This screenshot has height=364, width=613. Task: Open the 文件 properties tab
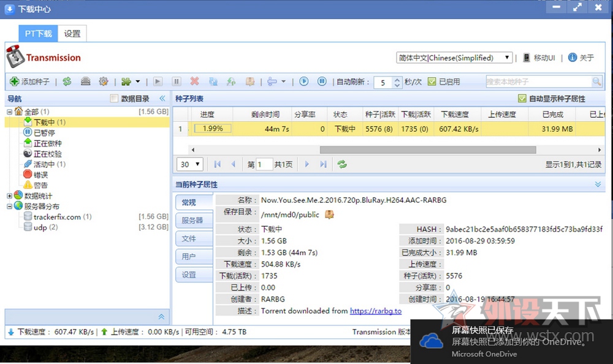pos(194,238)
